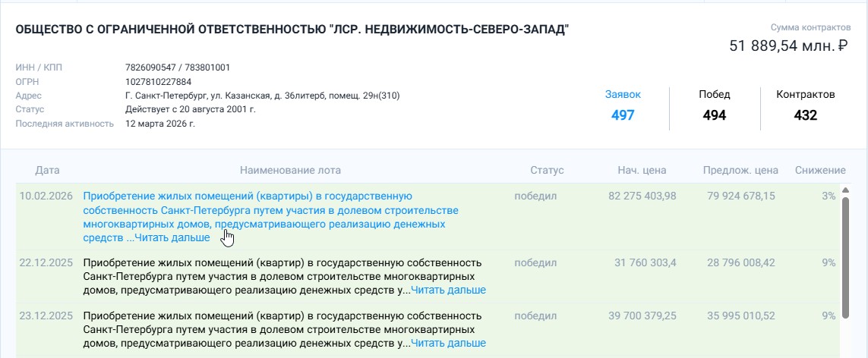Click OGRN value 1027810227884
The height and width of the screenshot is (358, 868).
158,82
